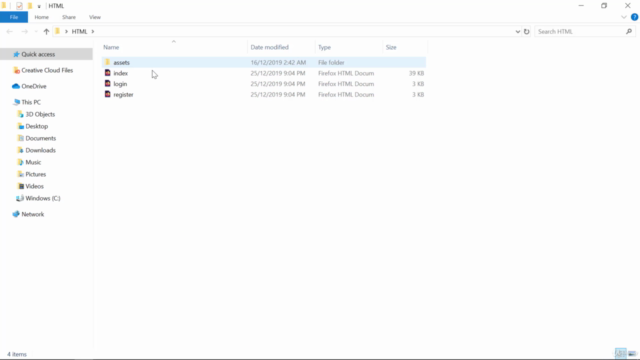Click the Properties quick access toolbar icon
Viewport: 640px width, 360px height.
pos(19,6)
